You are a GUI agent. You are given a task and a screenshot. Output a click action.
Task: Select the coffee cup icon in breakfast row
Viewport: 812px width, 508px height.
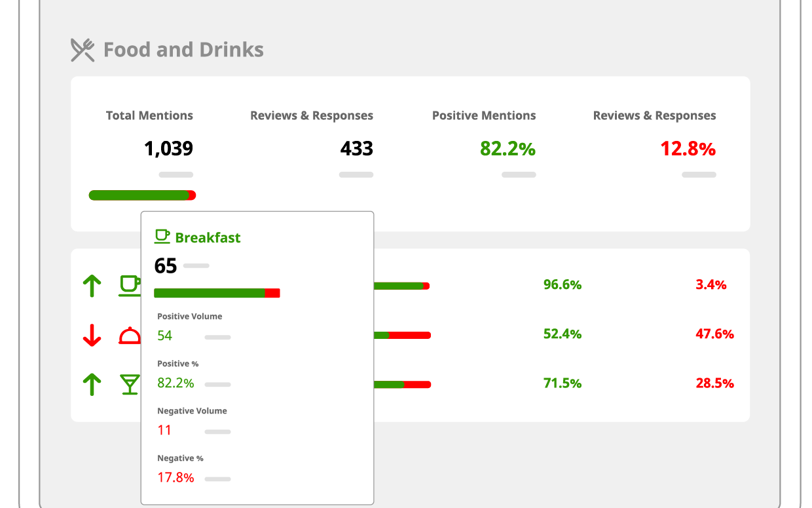[129, 286]
